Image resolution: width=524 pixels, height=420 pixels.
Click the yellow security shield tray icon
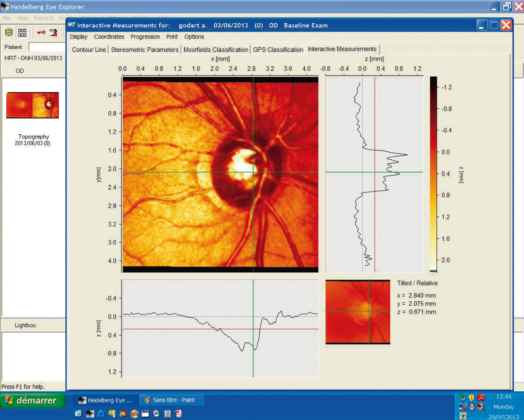(x=471, y=397)
